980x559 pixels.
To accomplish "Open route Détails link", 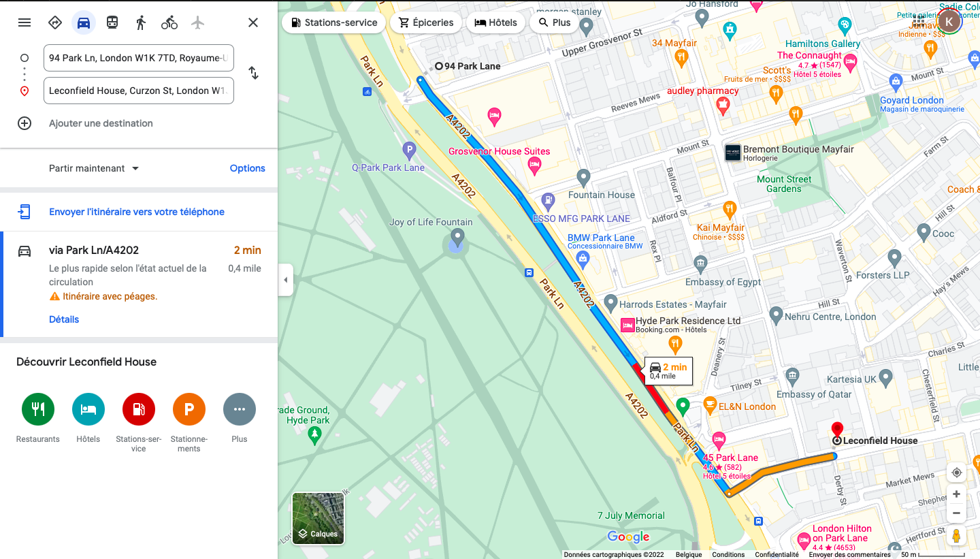I will [64, 319].
